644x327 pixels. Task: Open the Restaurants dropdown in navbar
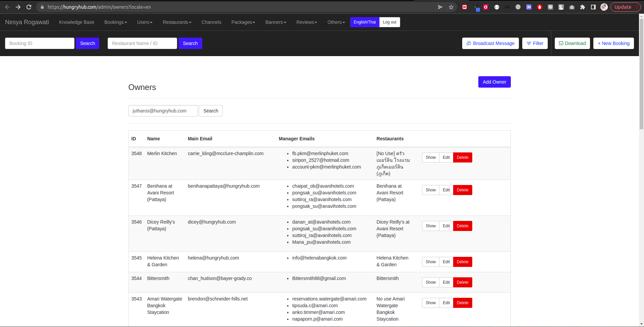177,22
